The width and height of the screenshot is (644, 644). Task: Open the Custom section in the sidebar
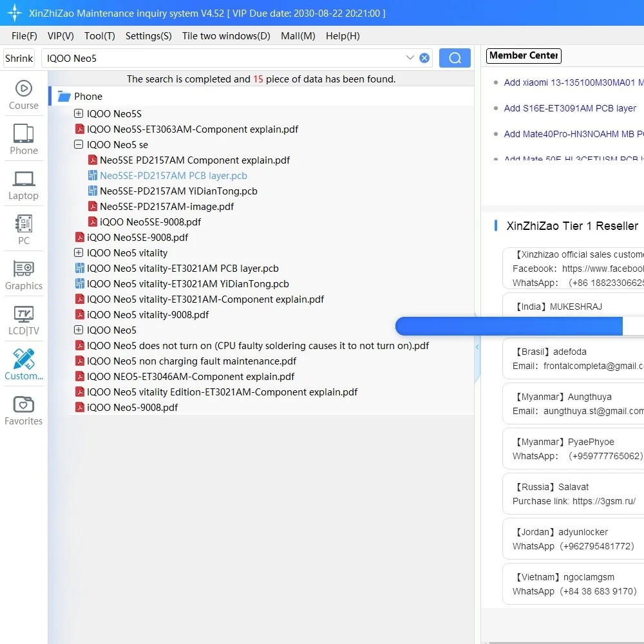pos(23,365)
